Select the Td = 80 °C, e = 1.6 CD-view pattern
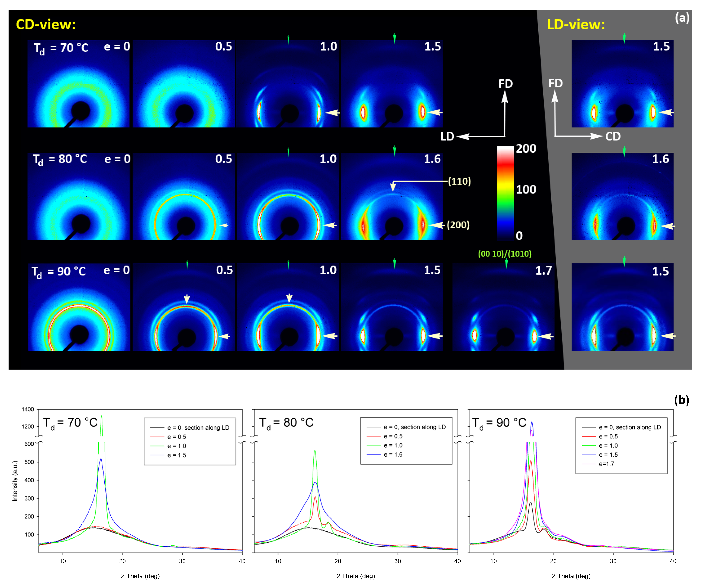Screen dimensions: 701x588 pos(392,196)
